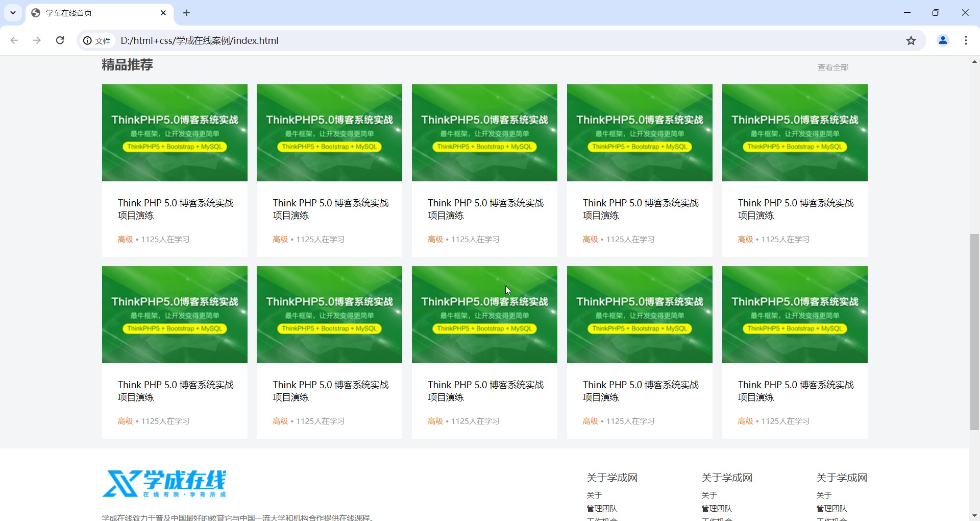Image resolution: width=980 pixels, height=521 pixels.
Task: Open 管理团队 link in the middle footer column
Action: [x=717, y=508]
